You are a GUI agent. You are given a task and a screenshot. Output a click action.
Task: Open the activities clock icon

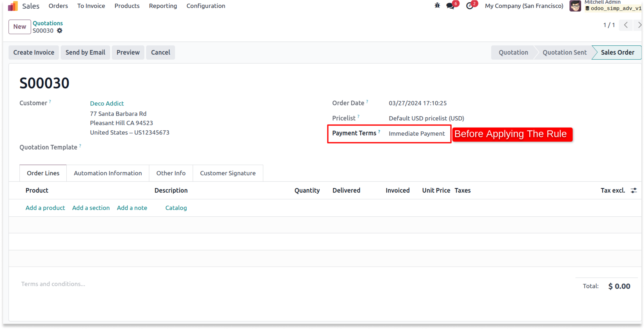click(x=469, y=6)
